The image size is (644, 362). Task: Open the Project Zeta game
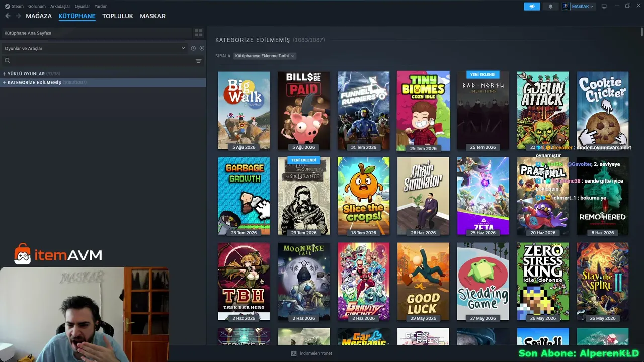click(483, 196)
